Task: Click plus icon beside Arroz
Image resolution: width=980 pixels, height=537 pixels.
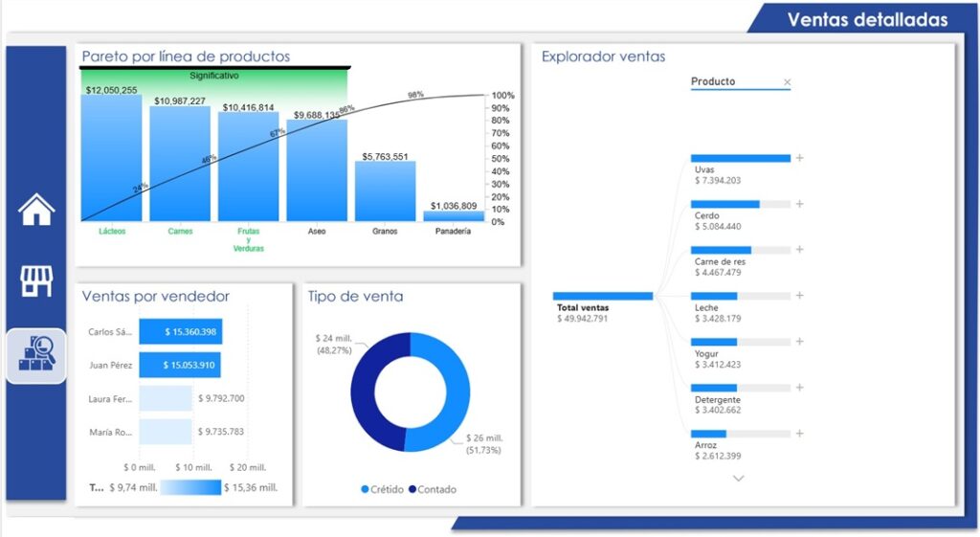Action: click(799, 434)
